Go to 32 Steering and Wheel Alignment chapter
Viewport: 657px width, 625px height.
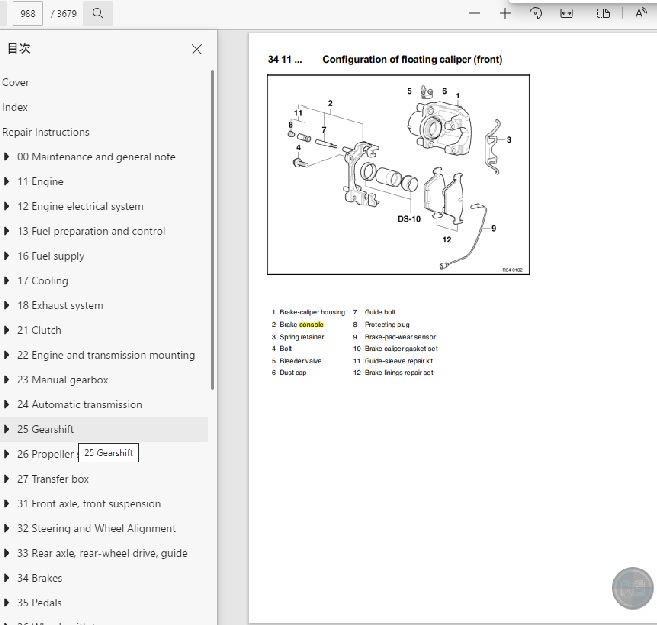click(96, 528)
